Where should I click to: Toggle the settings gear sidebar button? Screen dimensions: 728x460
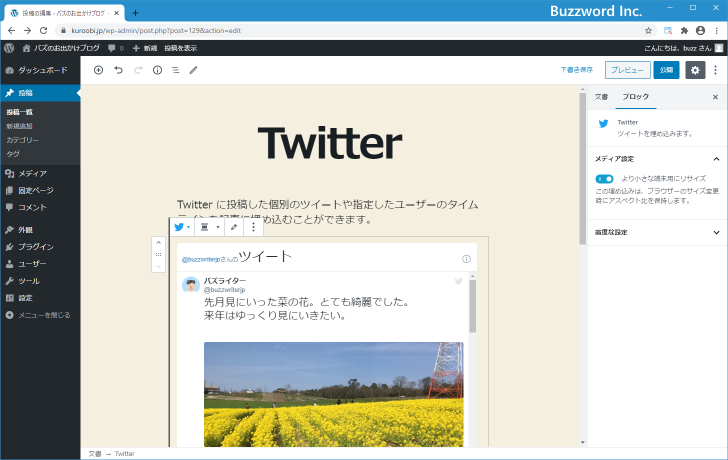[695, 70]
